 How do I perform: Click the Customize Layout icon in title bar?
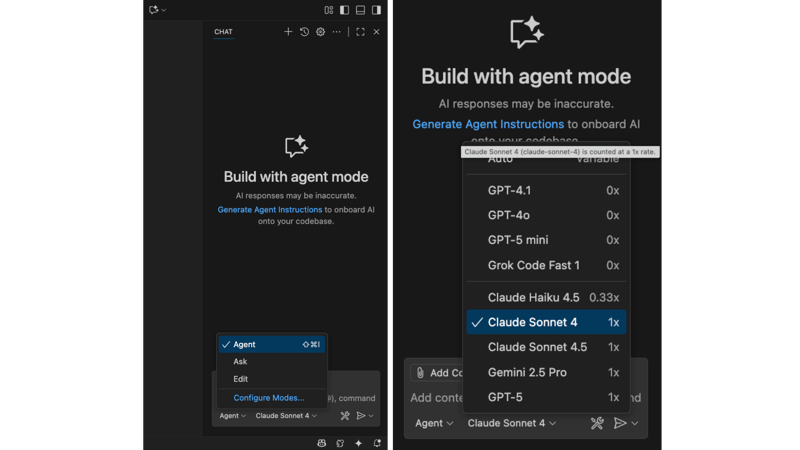click(328, 10)
